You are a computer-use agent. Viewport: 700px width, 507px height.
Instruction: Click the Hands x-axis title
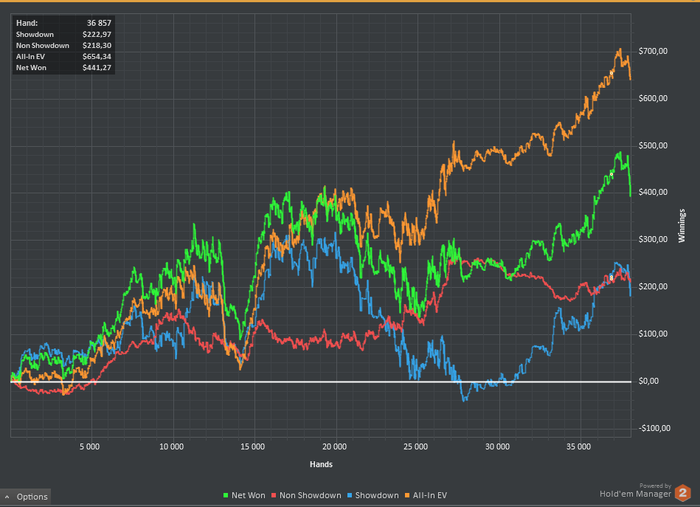(x=321, y=464)
